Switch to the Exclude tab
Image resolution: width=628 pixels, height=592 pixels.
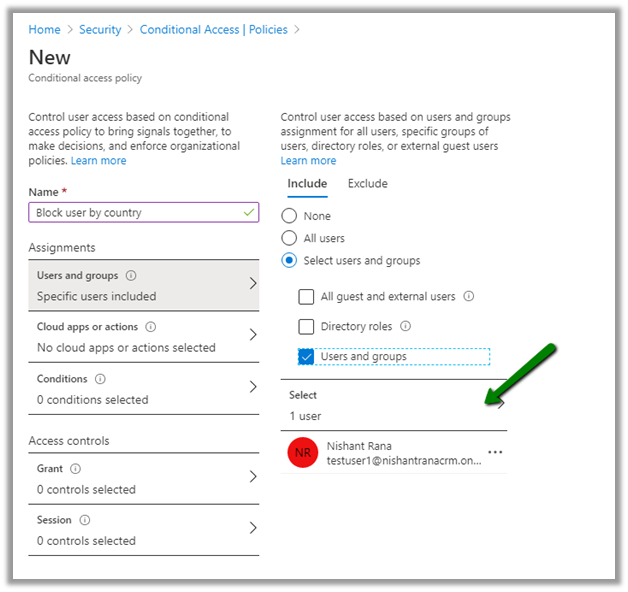click(367, 184)
